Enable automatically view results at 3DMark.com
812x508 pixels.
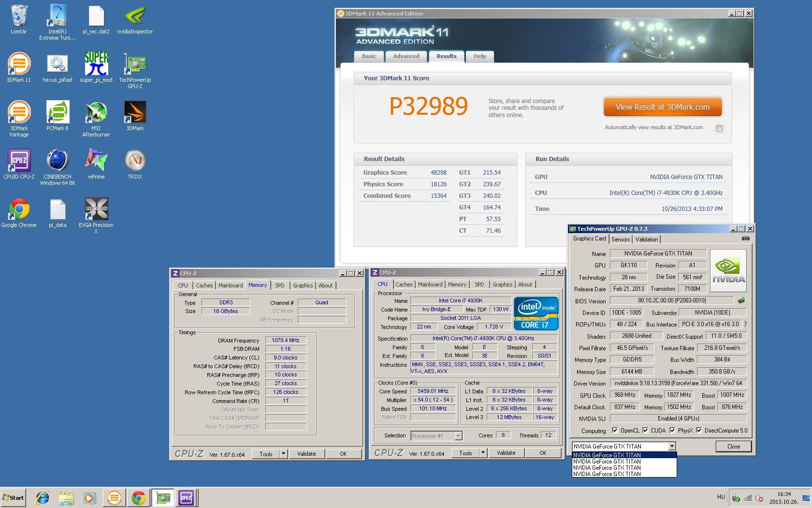(719, 128)
